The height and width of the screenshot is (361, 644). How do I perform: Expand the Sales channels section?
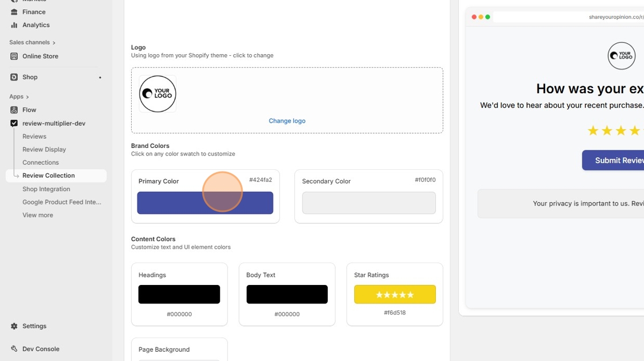pos(54,43)
